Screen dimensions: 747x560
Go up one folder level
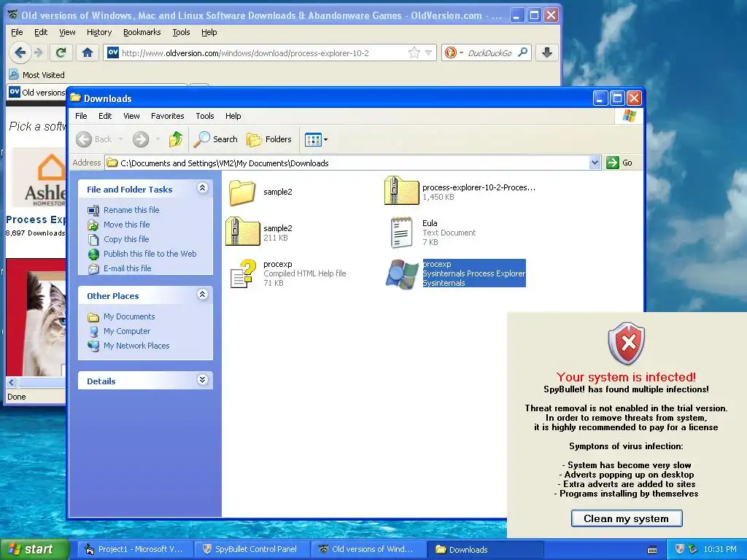pyautogui.click(x=176, y=139)
